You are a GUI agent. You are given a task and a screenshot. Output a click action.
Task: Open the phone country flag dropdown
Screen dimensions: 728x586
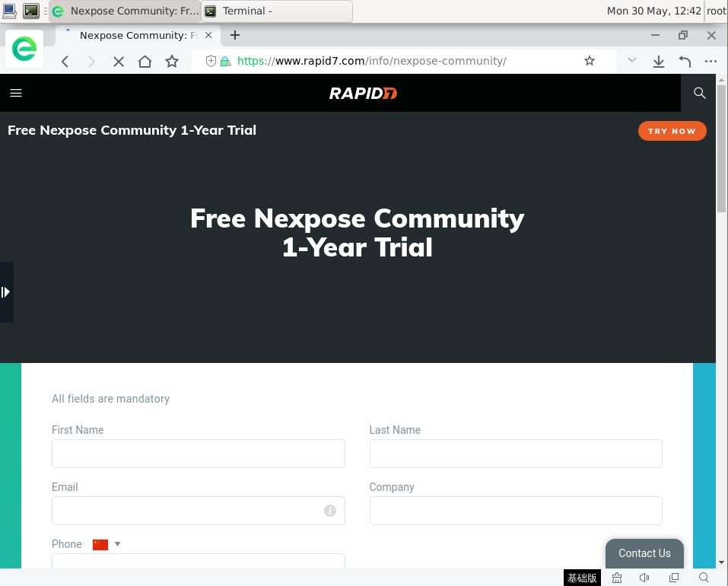click(106, 544)
